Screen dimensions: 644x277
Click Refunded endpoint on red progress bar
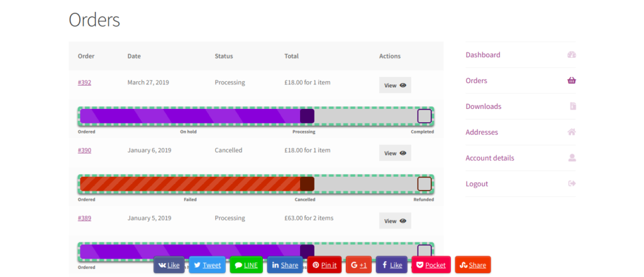(425, 184)
